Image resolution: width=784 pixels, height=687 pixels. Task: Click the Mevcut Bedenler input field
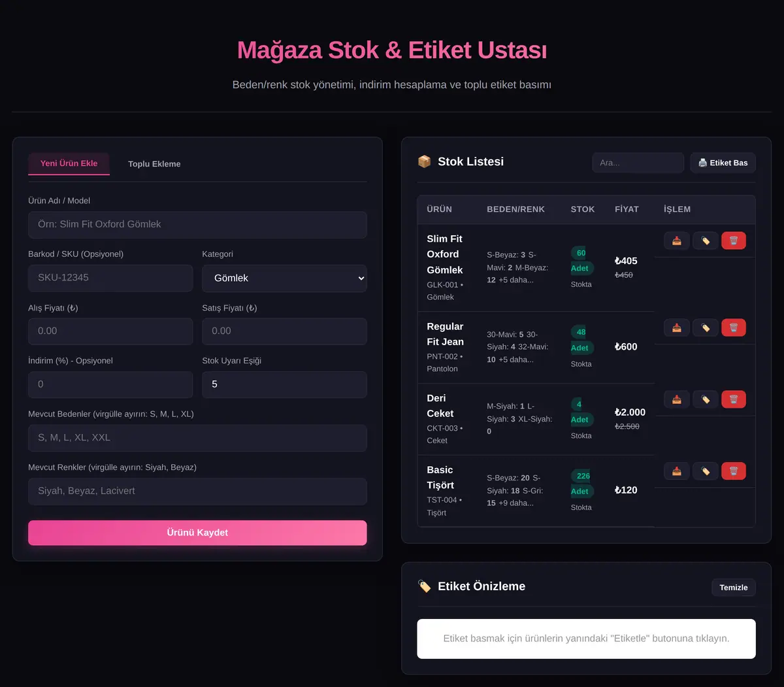(197, 438)
